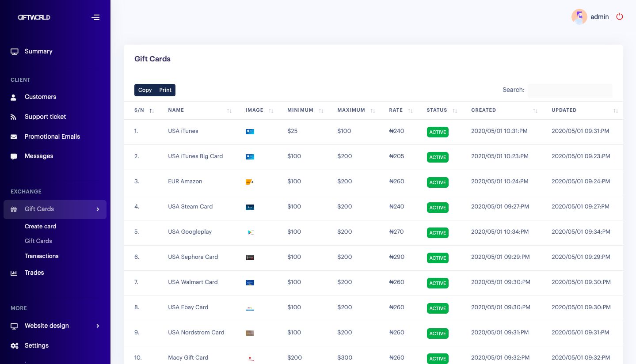The height and width of the screenshot is (364, 636).
Task: Select the Messages chat bubble icon
Action: [13, 156]
